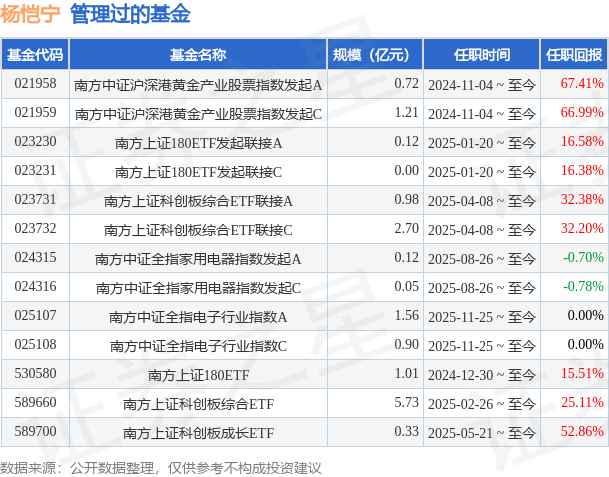Screen dimensions: 609x477
Task: Select fund code 589700
Action: (x=35, y=432)
